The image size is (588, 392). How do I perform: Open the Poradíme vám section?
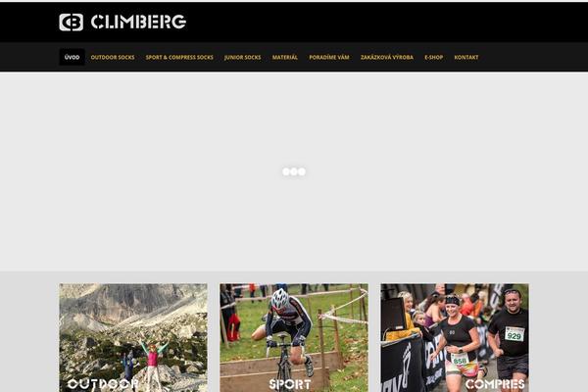329,57
